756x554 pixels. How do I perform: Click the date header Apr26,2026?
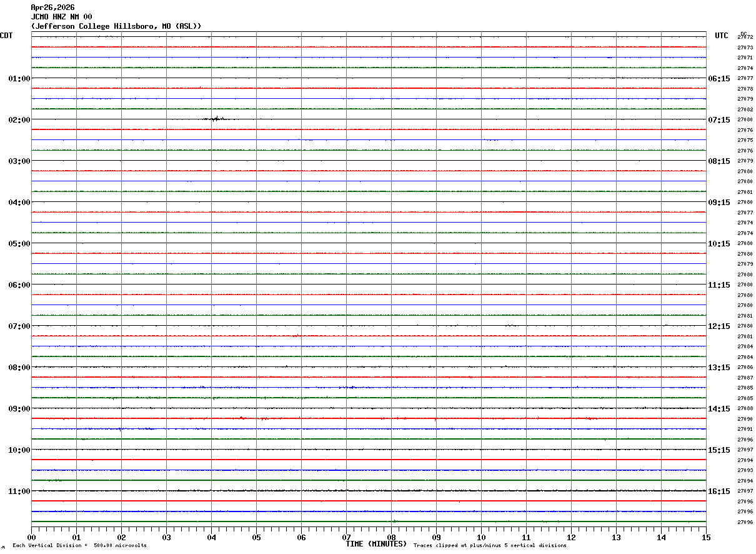52,8
